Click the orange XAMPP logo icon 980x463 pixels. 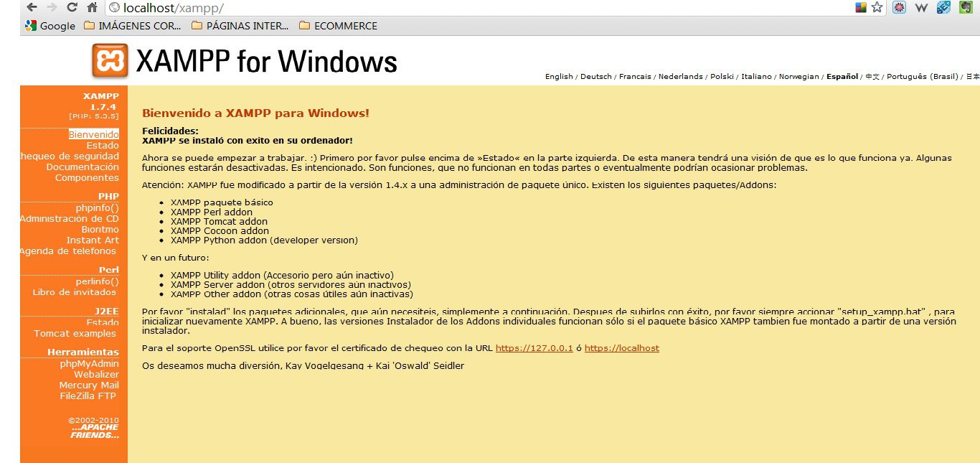(110, 60)
